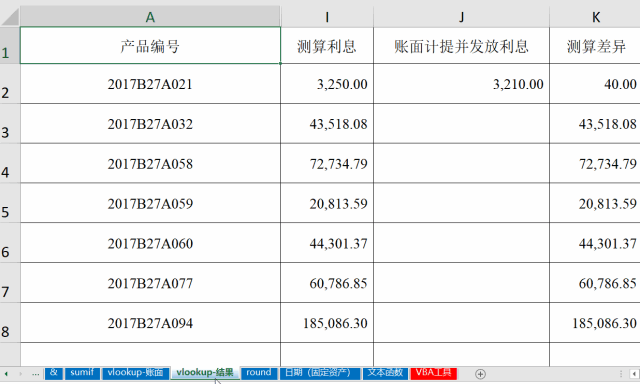Click the horizontal scroll left arrow

pos(635,374)
